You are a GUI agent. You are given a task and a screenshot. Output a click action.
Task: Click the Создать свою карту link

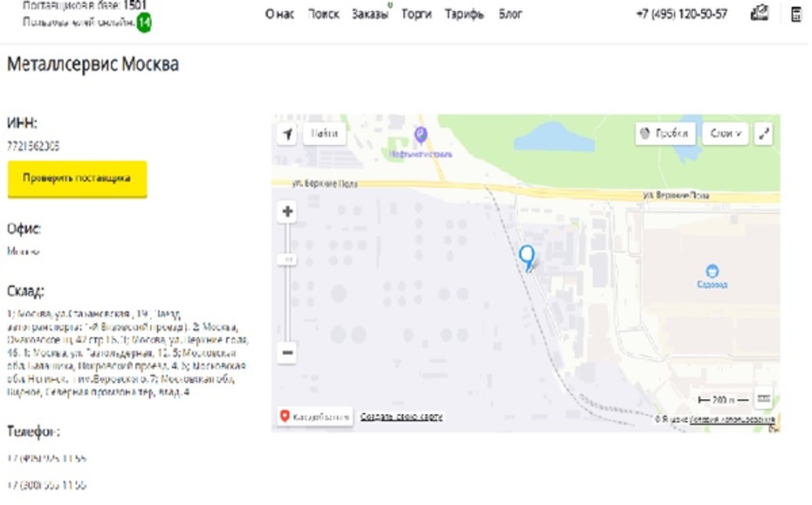pyautogui.click(x=401, y=417)
